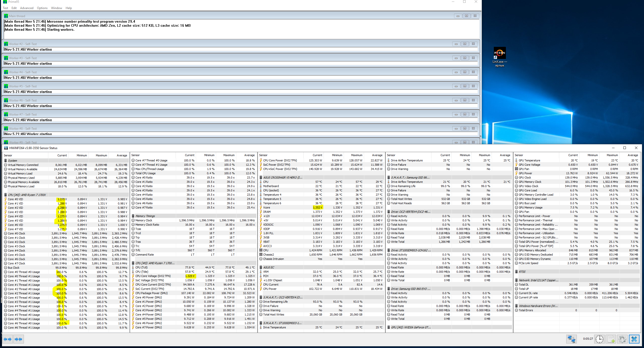Click the blue X close sensors button
Viewport: 644px width, 348px height.
pos(634,339)
